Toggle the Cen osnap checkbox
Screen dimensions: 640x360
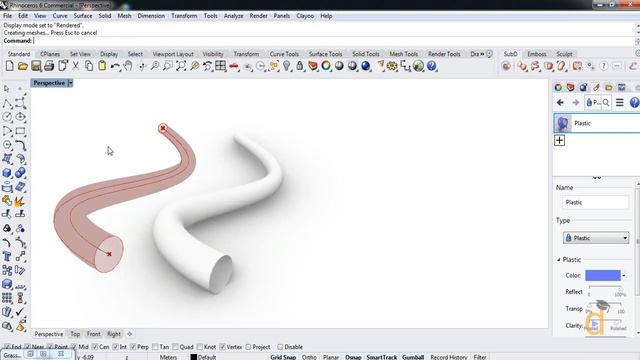pos(95,347)
